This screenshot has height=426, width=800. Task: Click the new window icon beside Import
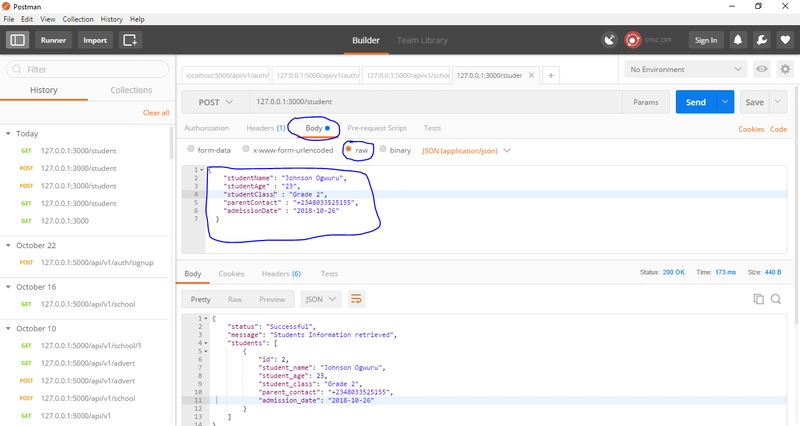tap(130, 40)
